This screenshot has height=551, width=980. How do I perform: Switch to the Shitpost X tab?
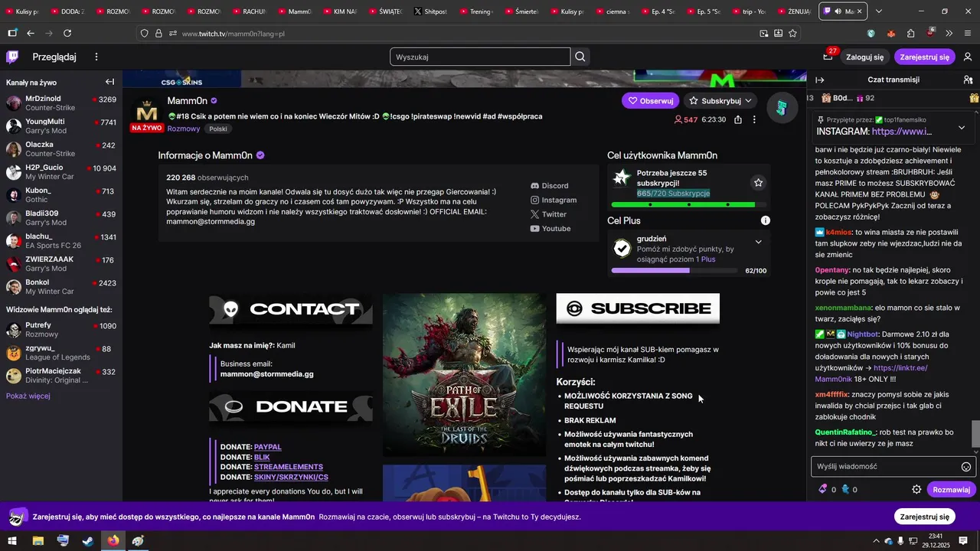(430, 11)
